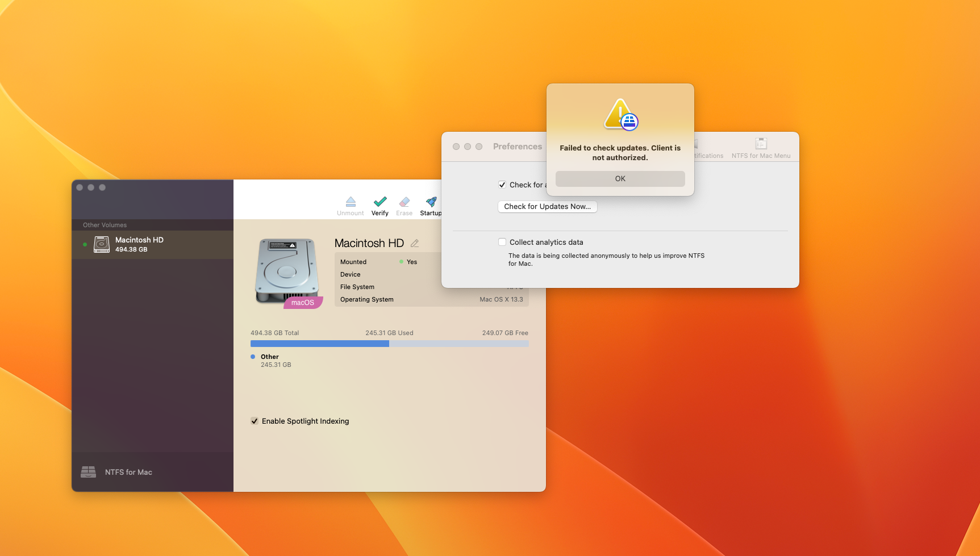Click the 'Device' row label
980x556 pixels.
pos(351,274)
